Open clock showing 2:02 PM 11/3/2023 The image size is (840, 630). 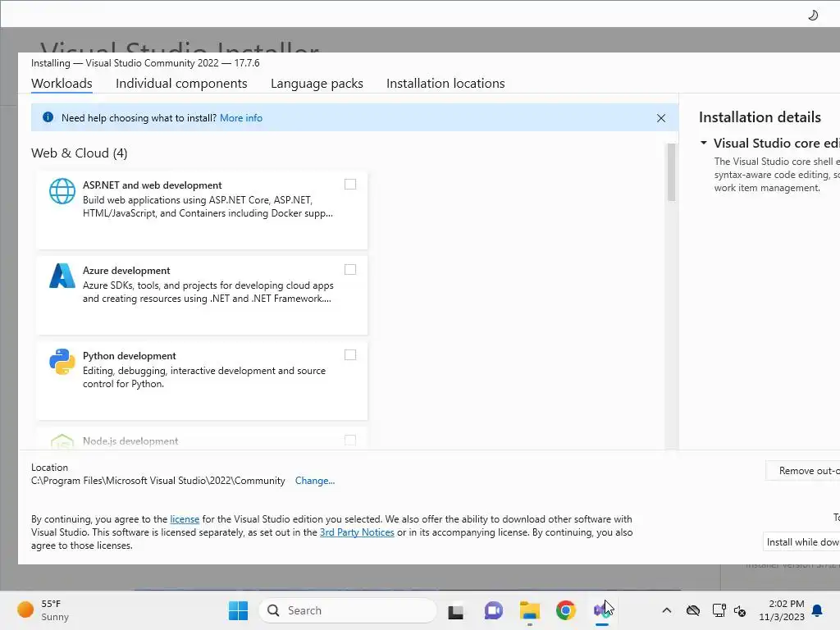pyautogui.click(x=781, y=610)
